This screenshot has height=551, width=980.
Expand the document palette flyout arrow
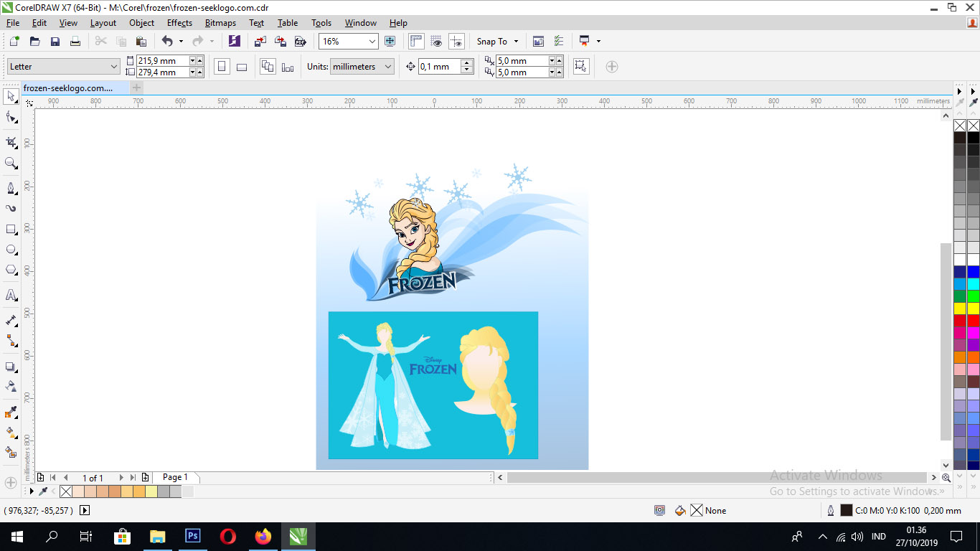pos(32,491)
